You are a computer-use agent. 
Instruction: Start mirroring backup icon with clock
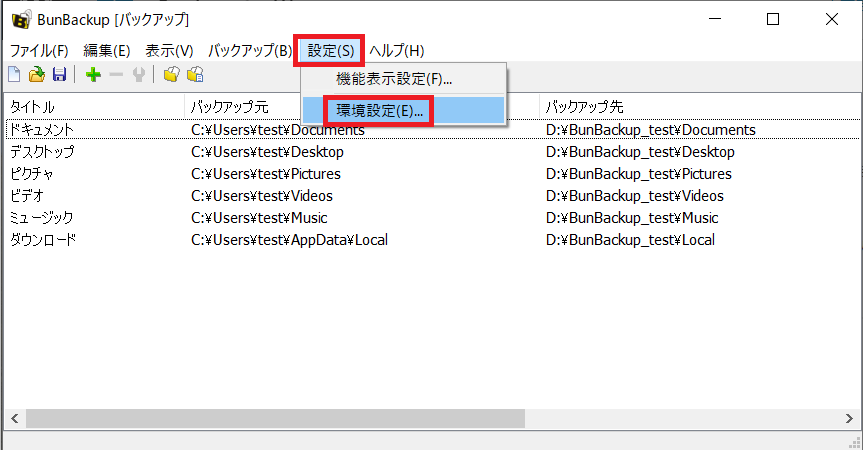tap(195, 74)
